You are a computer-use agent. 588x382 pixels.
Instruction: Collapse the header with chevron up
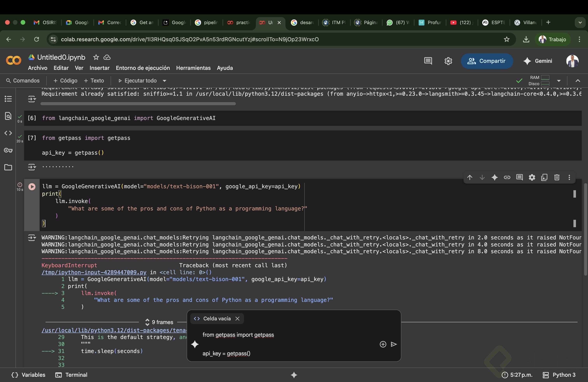(578, 81)
